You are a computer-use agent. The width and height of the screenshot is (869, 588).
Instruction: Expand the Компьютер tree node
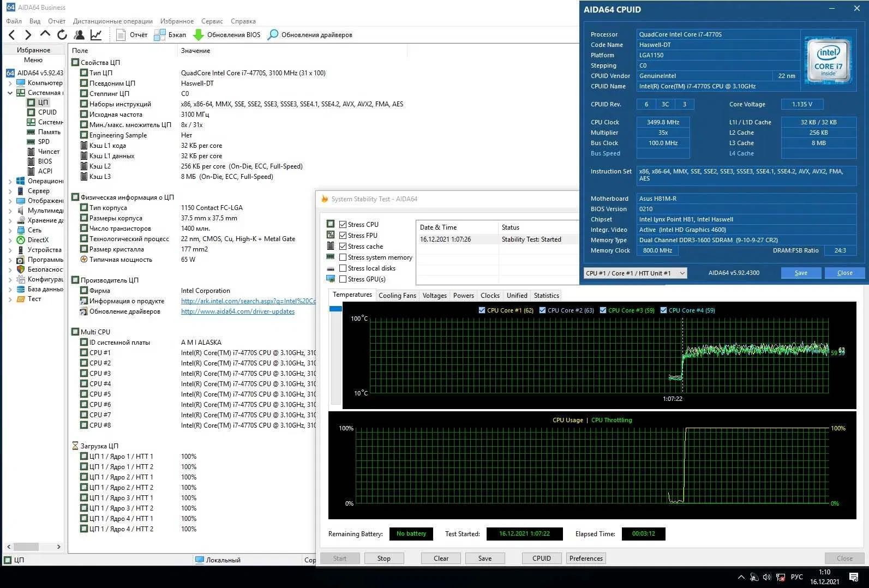click(10, 83)
